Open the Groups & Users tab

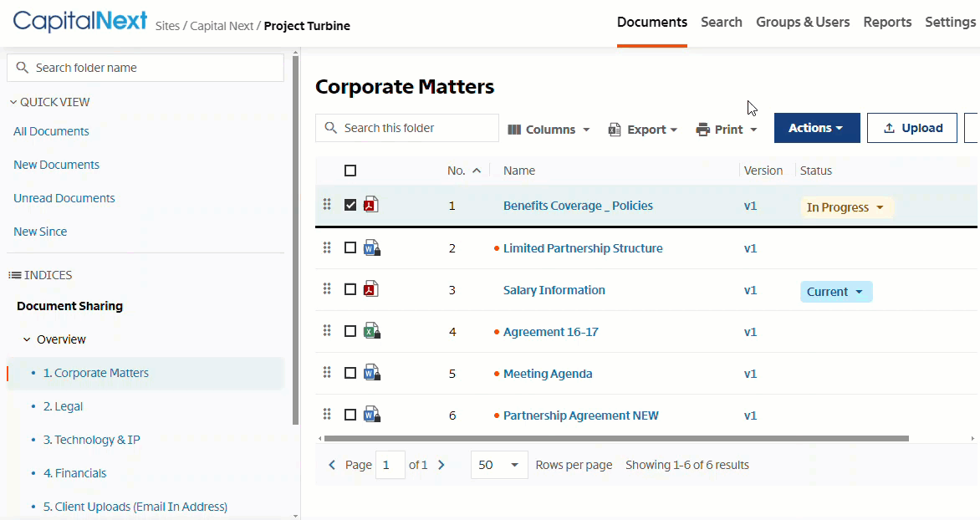click(x=803, y=23)
